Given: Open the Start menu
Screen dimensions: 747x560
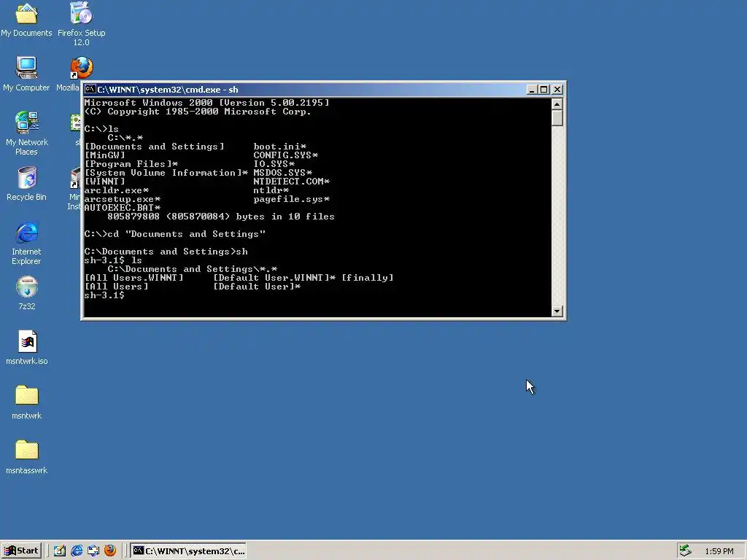Looking at the screenshot, I should [21, 551].
